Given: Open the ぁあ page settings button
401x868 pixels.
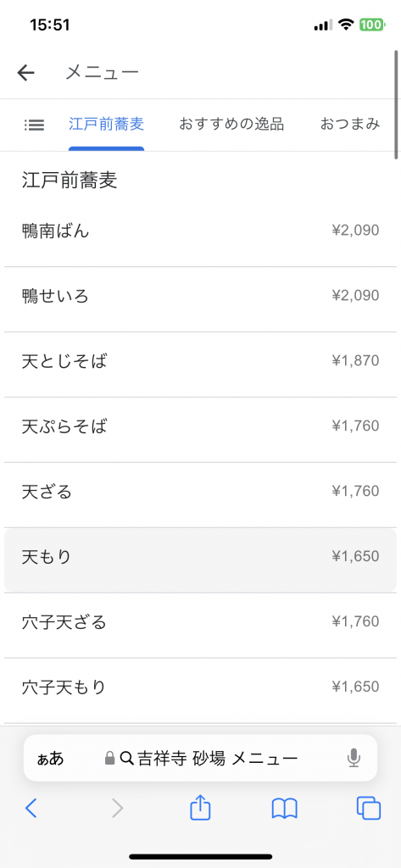Looking at the screenshot, I should [x=50, y=758].
